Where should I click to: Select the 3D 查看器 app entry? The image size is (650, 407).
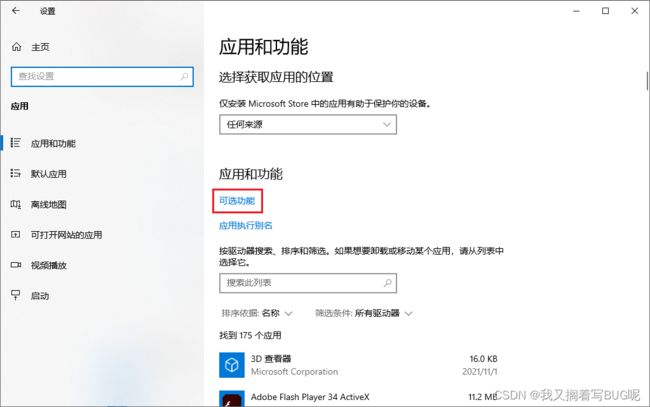click(x=359, y=365)
